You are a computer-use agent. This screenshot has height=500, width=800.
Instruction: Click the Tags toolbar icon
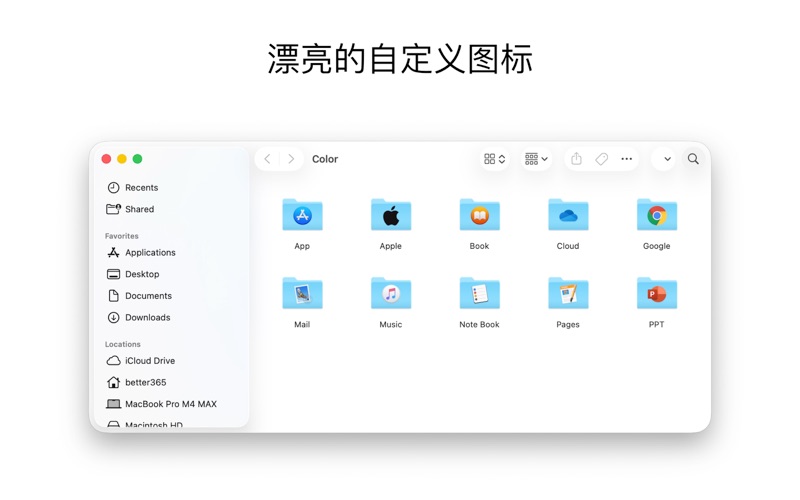602,159
